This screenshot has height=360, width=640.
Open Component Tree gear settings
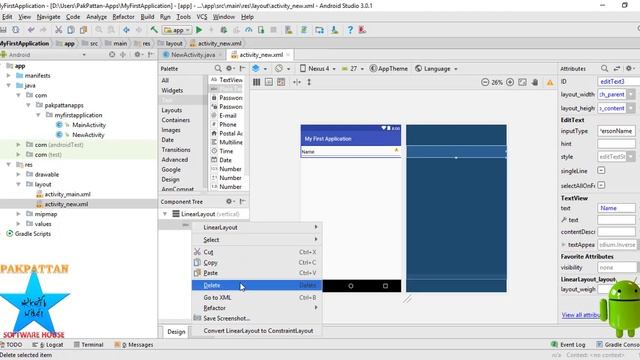229,201
